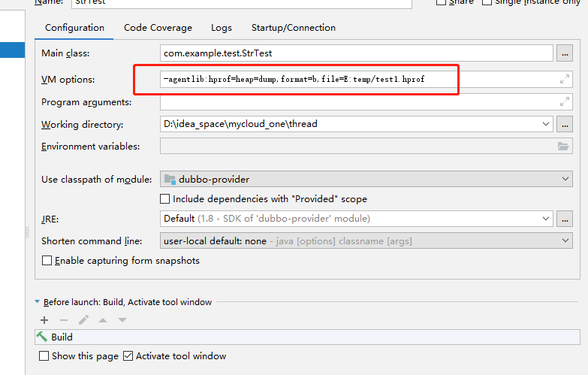Move Before launch task down
Viewport: 588px width, 375px height.
[x=122, y=320]
